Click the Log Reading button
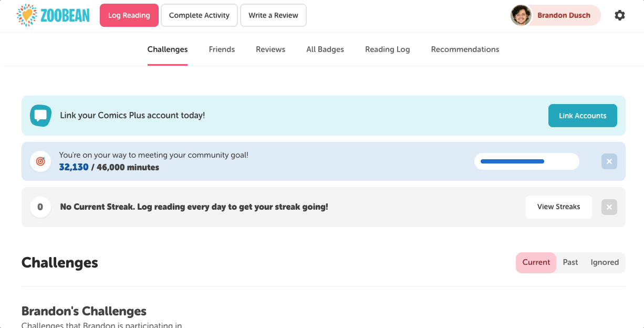644x328 pixels. pyautogui.click(x=129, y=15)
